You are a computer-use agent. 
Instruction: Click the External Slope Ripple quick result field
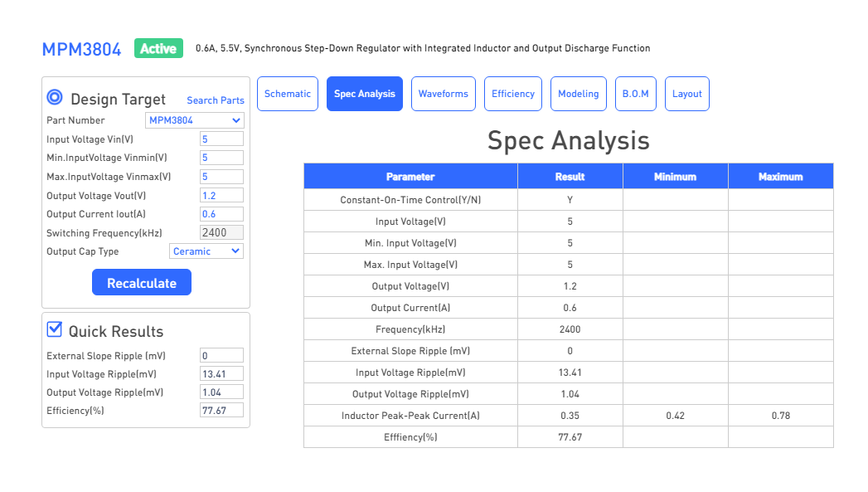[x=221, y=356]
